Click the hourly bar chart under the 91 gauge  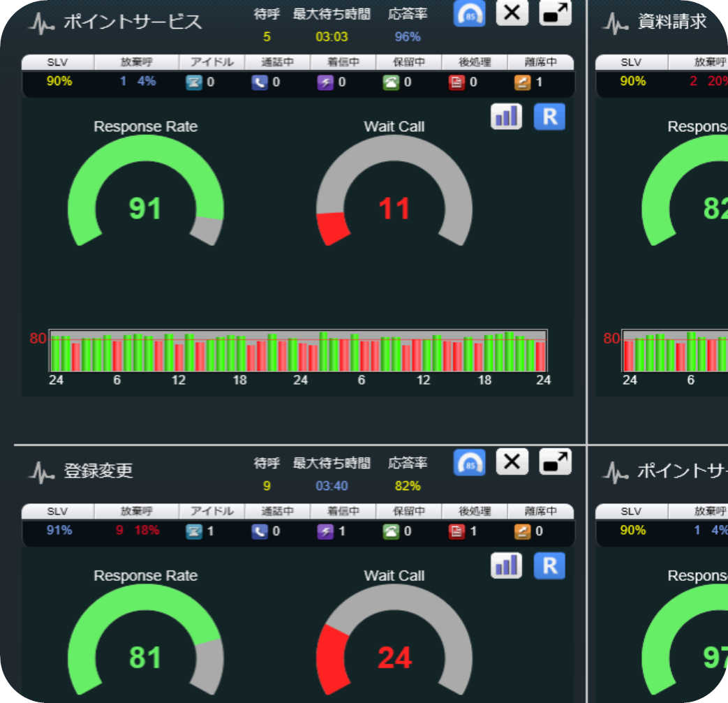(x=298, y=350)
